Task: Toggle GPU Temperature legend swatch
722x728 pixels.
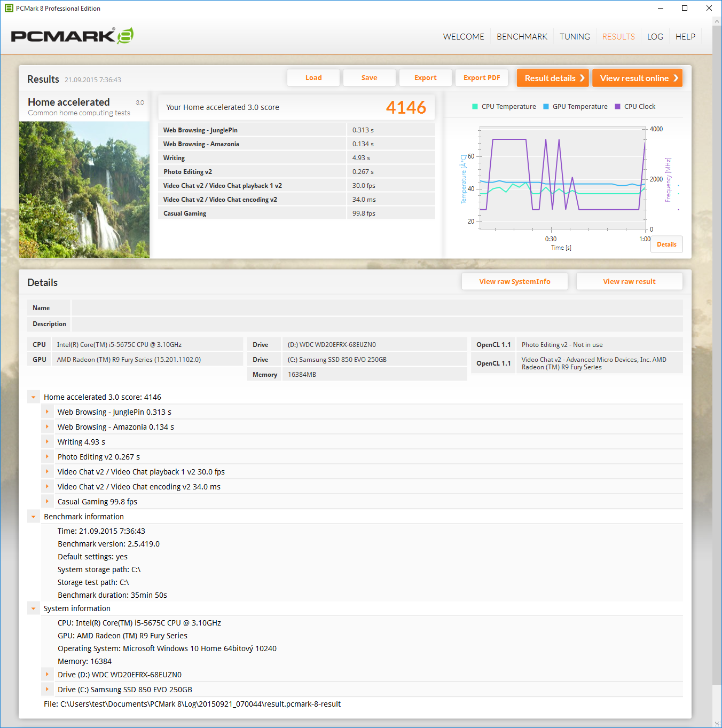Action: (x=546, y=107)
